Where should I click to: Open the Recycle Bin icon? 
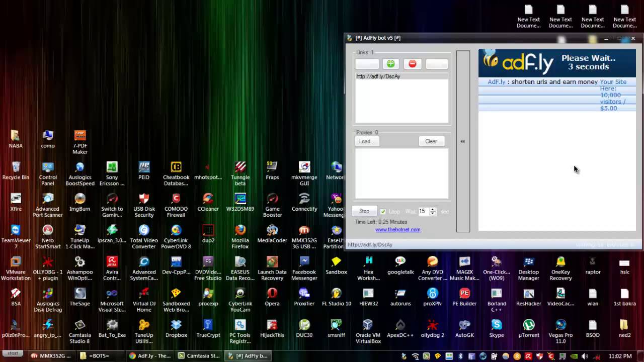click(16, 171)
